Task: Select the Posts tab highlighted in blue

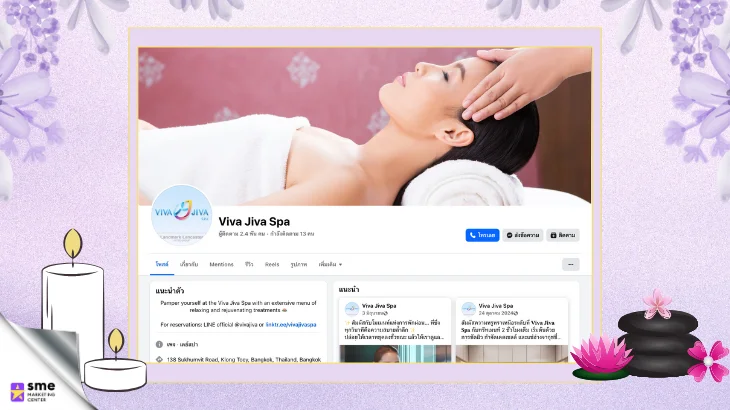Action: 161,265
